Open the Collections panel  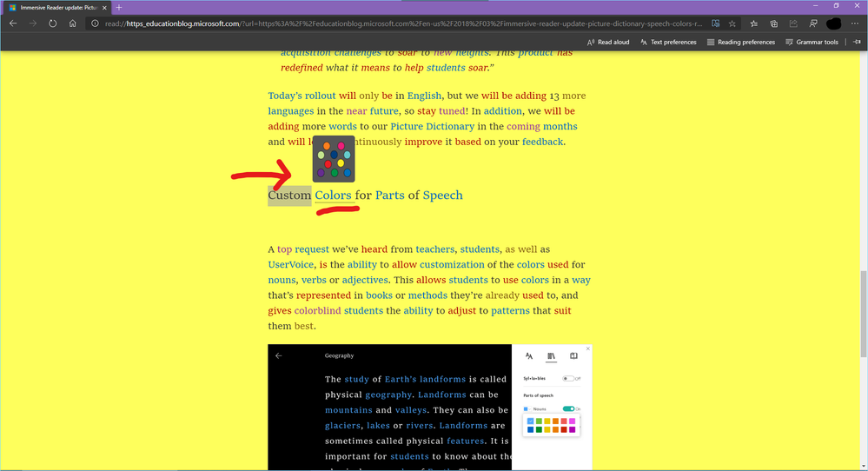[x=774, y=23]
